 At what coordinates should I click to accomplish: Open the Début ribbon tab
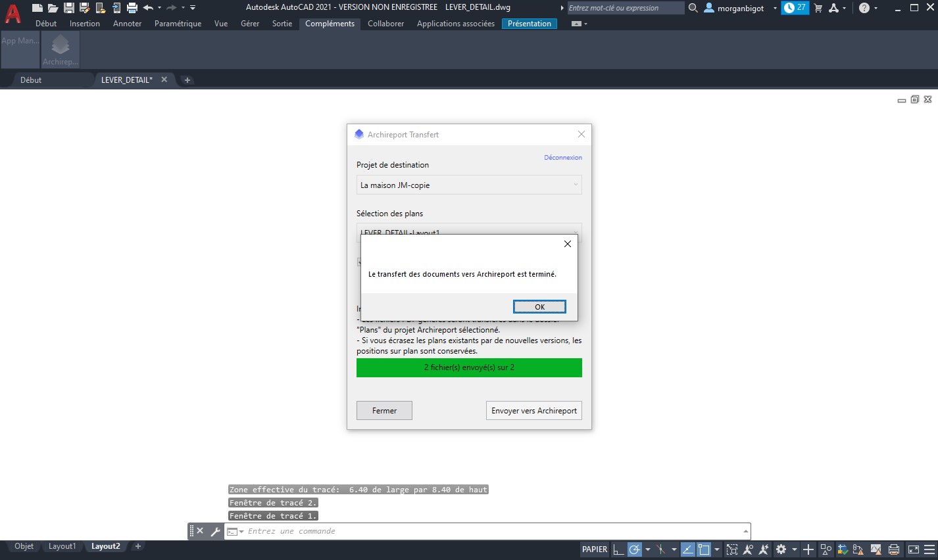[46, 24]
